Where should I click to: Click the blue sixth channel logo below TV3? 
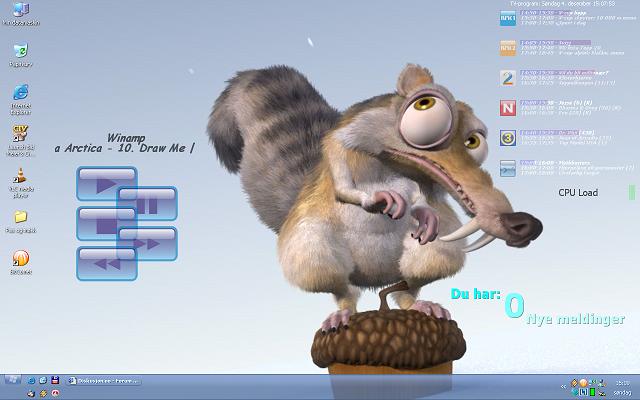point(508,168)
